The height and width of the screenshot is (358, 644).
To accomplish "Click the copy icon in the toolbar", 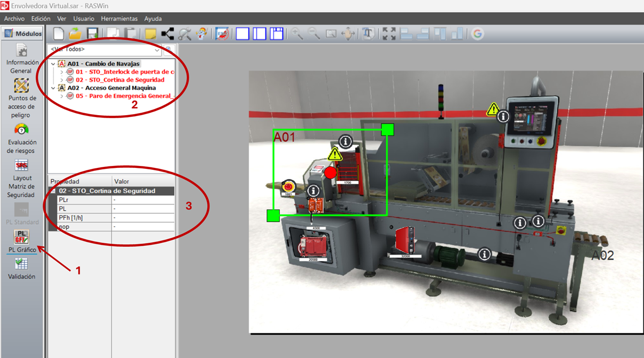I will click(113, 34).
